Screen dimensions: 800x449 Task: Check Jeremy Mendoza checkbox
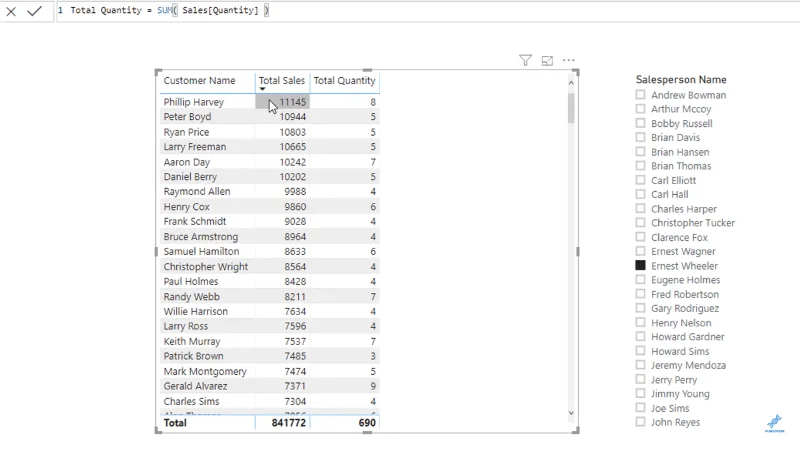tap(640, 365)
